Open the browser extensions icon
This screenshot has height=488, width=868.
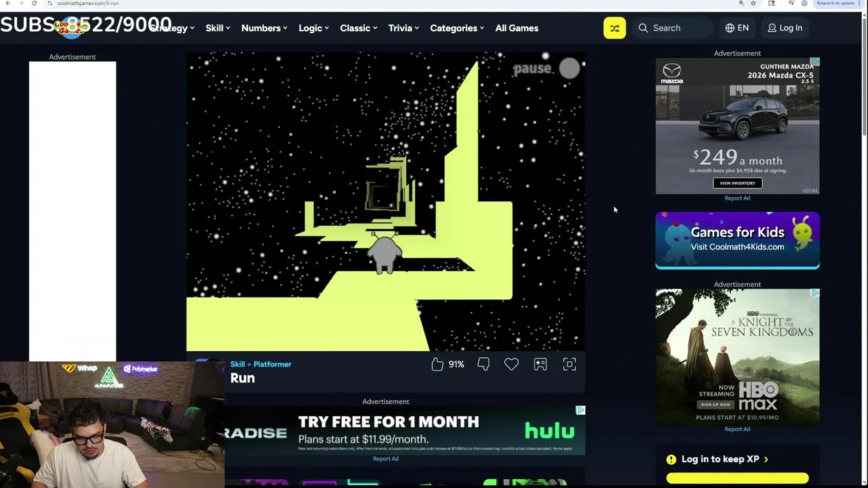pos(772,3)
